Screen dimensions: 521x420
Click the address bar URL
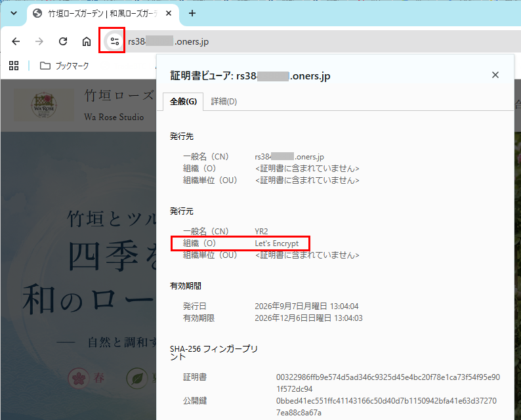pyautogui.click(x=169, y=42)
